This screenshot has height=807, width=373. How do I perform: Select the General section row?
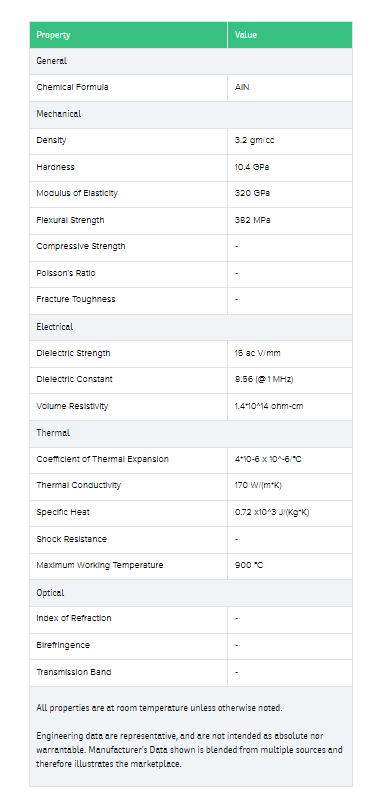point(191,61)
